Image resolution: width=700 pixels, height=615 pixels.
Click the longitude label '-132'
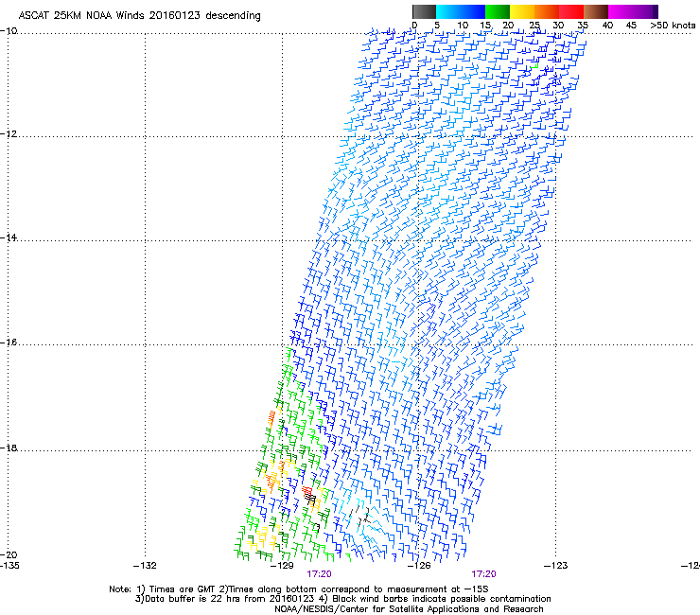tap(145, 566)
